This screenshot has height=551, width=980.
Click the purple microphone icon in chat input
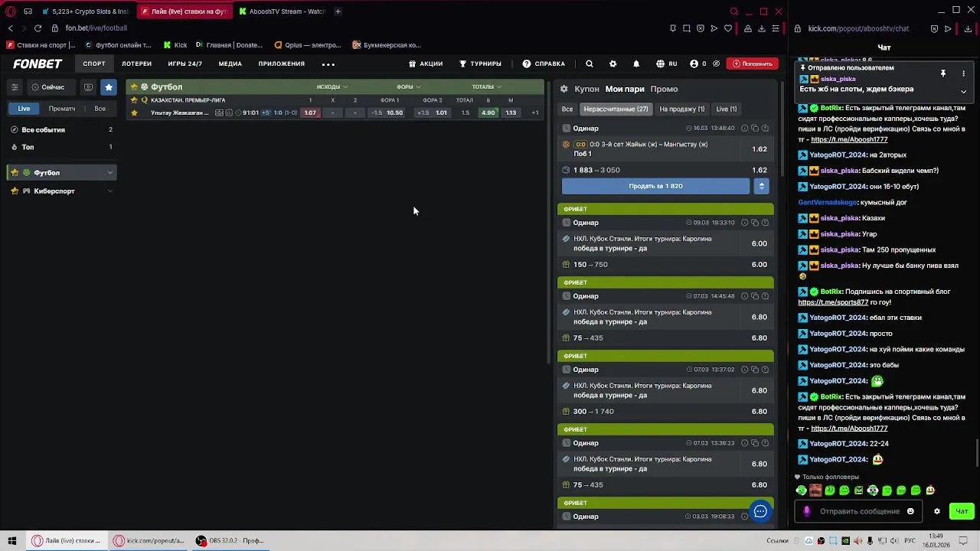point(807,511)
